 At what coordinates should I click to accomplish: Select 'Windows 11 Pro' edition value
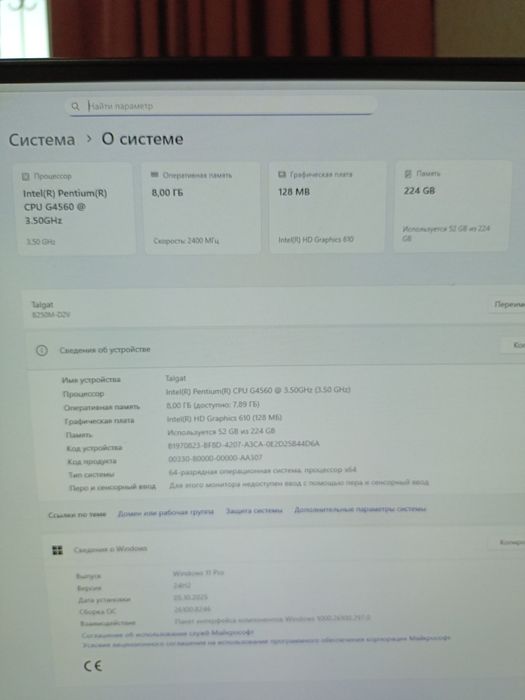(198, 573)
